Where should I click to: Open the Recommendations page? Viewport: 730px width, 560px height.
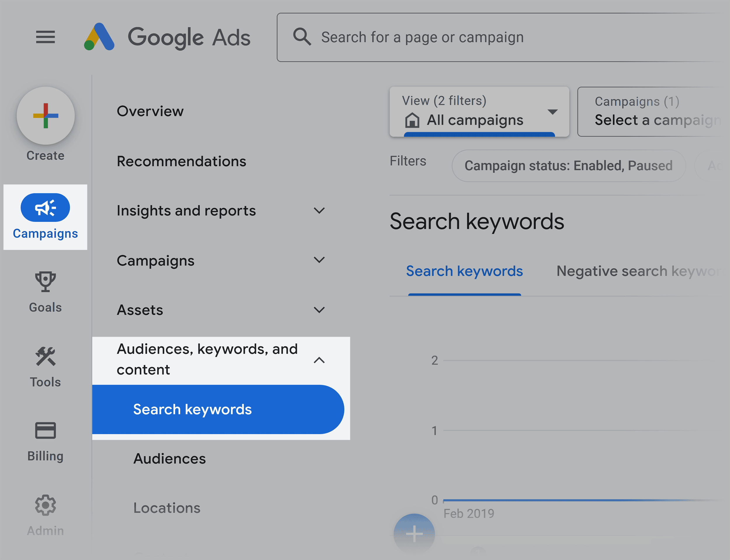coord(182,161)
